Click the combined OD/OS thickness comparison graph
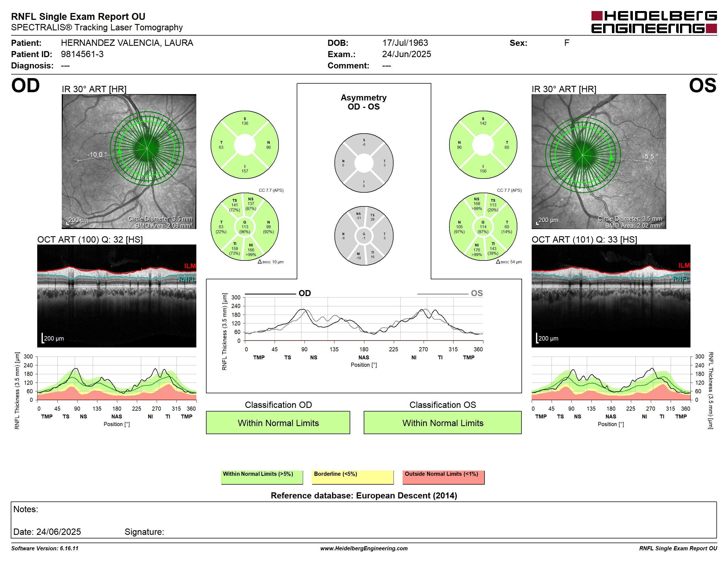 364,319
